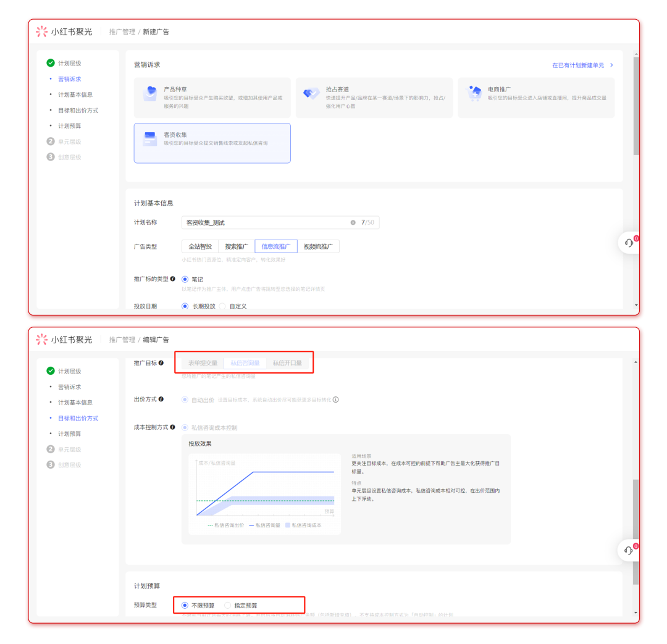Choose the 电商推广 shopping icon
Viewport: 667px width, 644px height.
[x=474, y=94]
